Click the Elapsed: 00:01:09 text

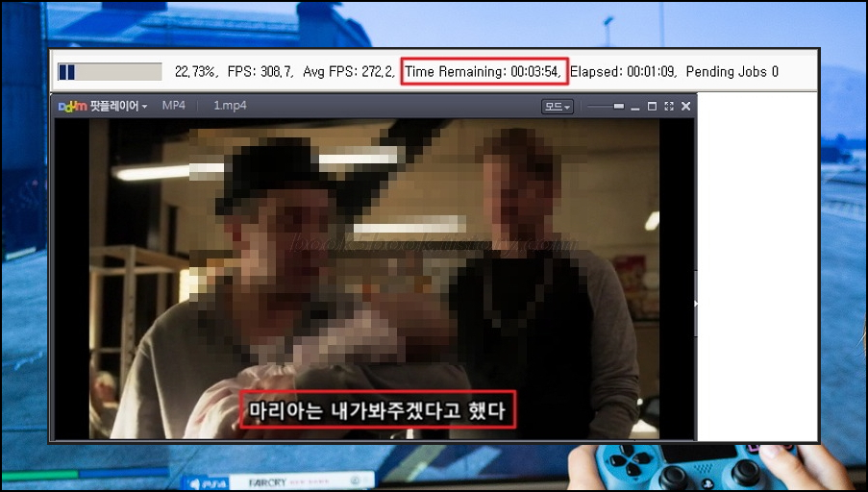[623, 71]
